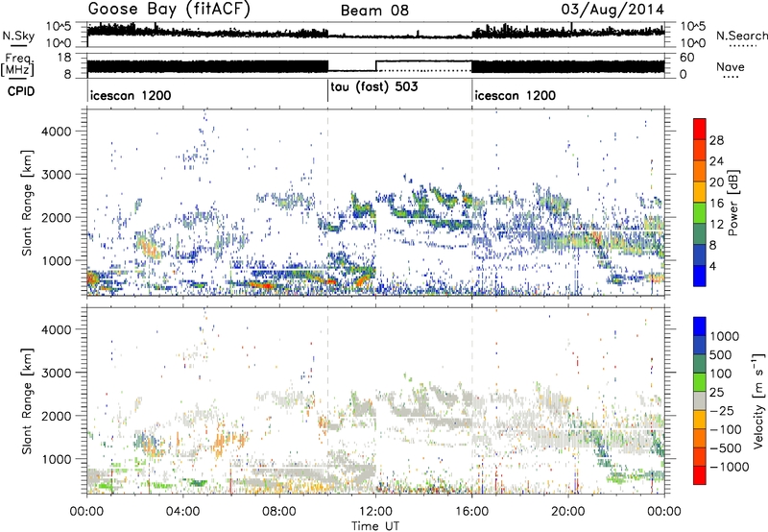Viewport: 768px width, 532px height.
Task: Click the "4000" range tick in power panel
Action: tap(56, 132)
